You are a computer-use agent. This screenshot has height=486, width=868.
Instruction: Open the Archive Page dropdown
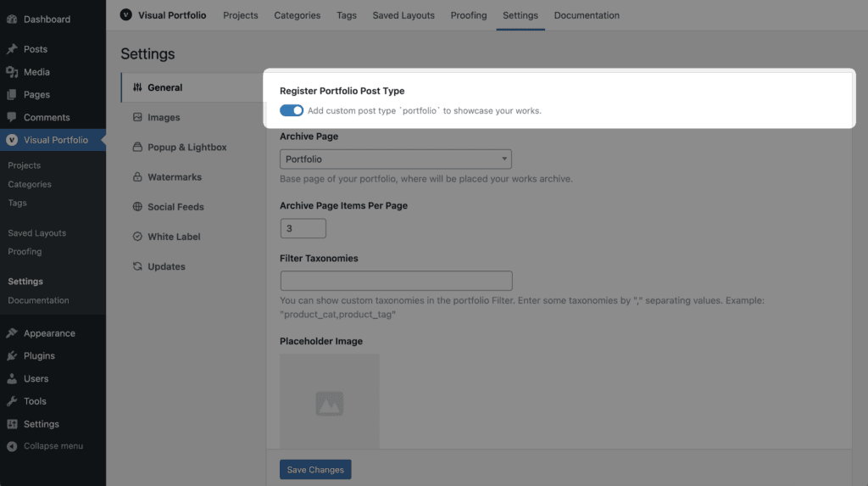click(x=395, y=159)
